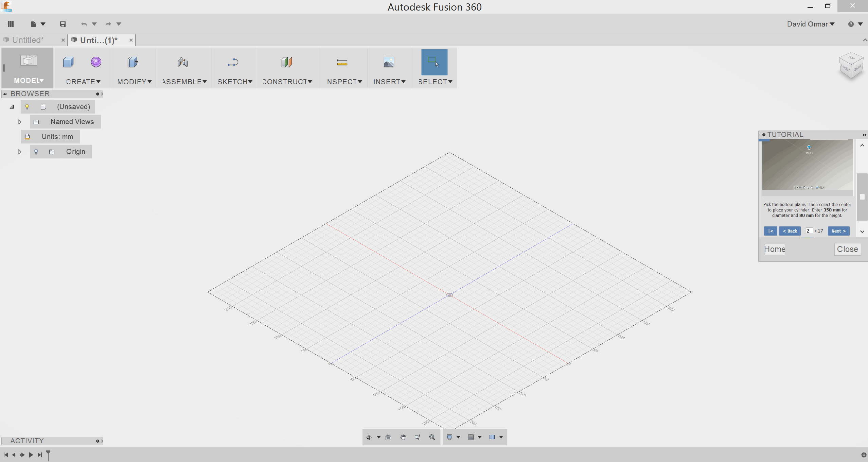Click Next in the tutorial
868x462 pixels.
pyautogui.click(x=838, y=231)
